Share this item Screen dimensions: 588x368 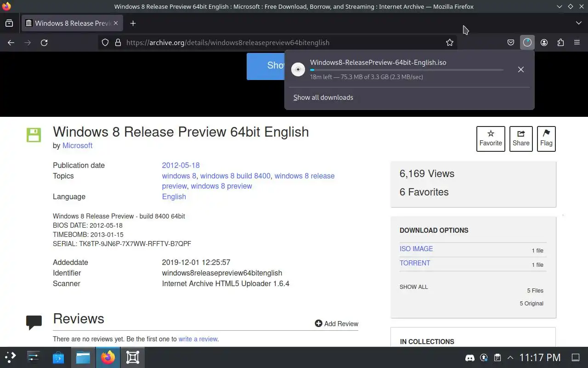[521, 138]
